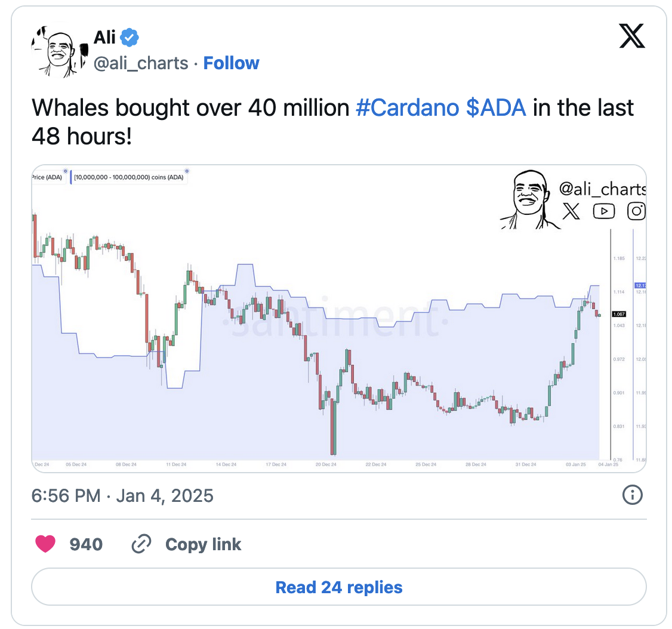Click the Instagram icon in chart watermark
Viewport: 672px width, 629px height.
[637, 211]
